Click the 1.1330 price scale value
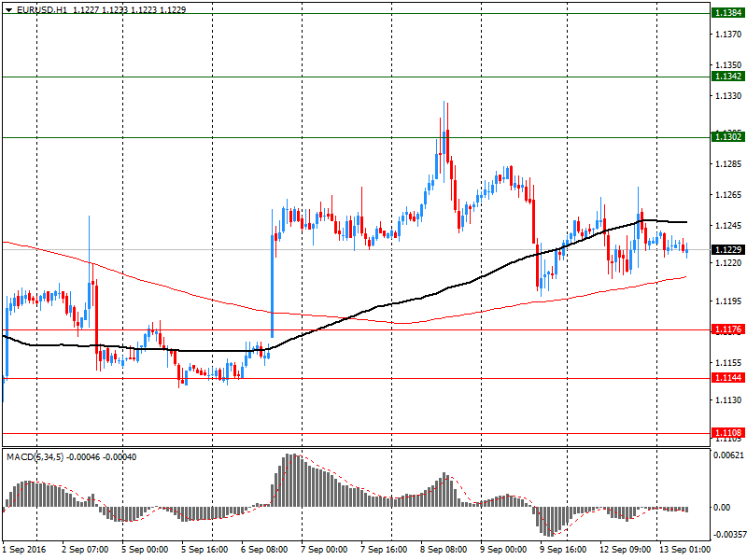The width and height of the screenshot is (747, 560). (728, 96)
